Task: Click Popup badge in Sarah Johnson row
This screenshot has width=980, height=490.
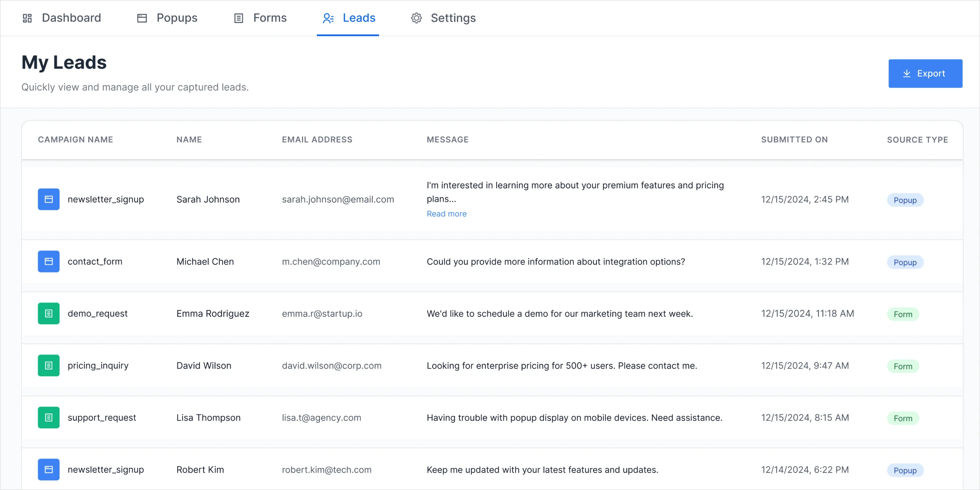Action: click(x=905, y=200)
